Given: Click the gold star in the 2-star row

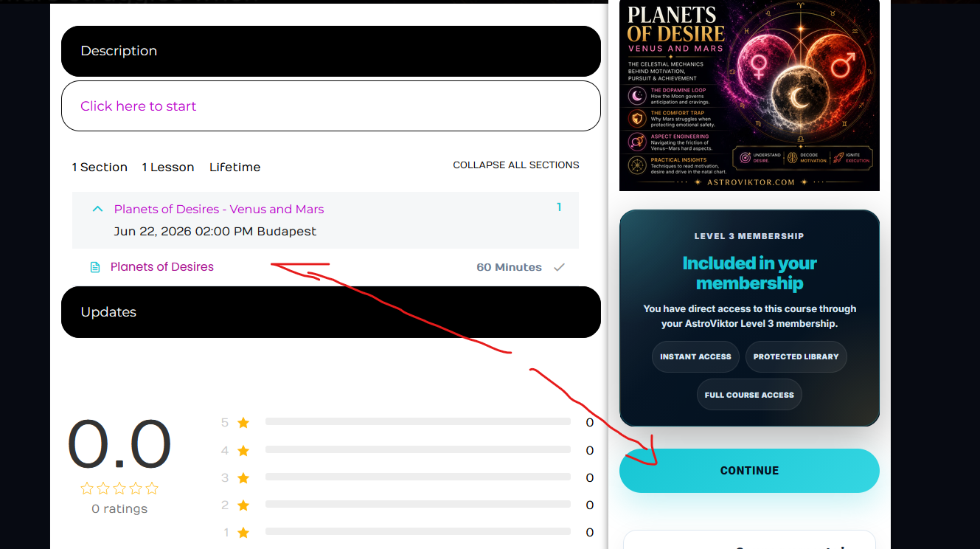Looking at the screenshot, I should [243, 505].
